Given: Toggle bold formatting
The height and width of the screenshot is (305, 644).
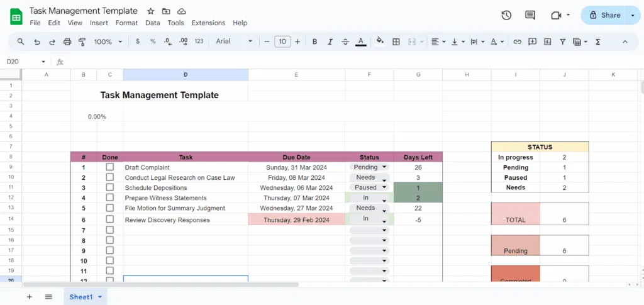Looking at the screenshot, I should coord(314,42).
